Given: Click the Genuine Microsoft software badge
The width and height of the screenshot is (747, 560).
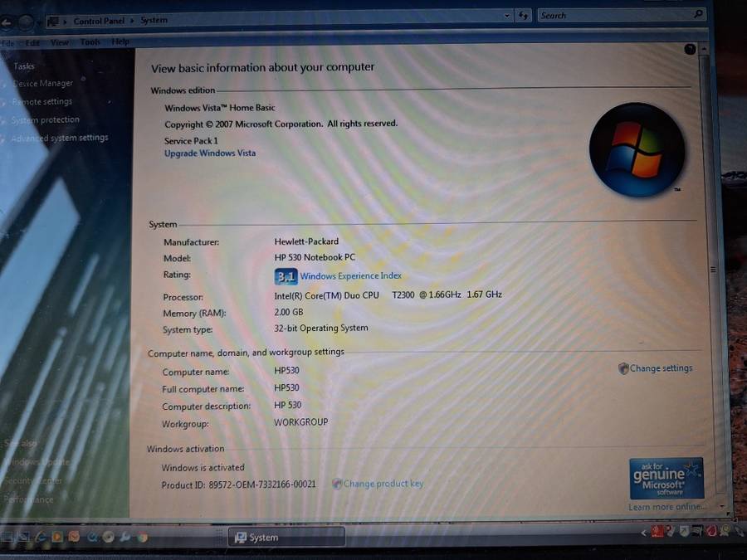Looking at the screenshot, I should 666,478.
